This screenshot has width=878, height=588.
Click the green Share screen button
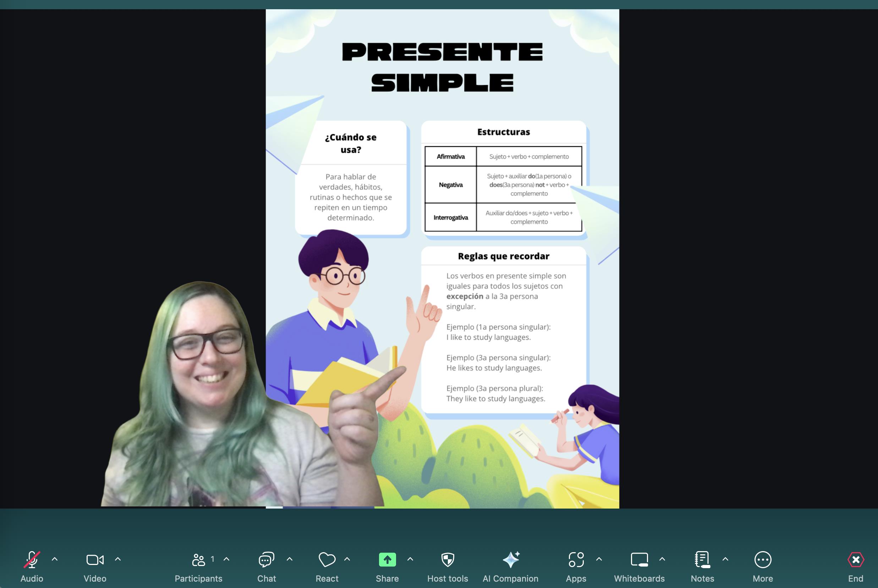coord(387,560)
